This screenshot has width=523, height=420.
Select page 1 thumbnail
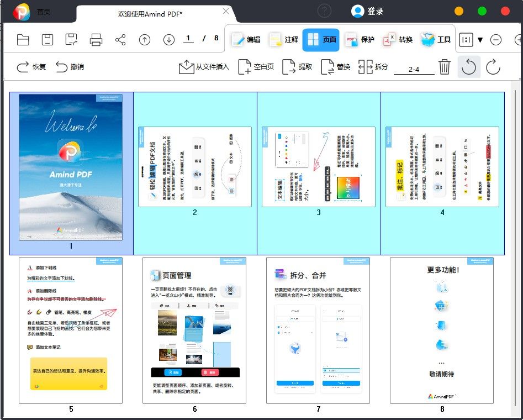pos(71,167)
